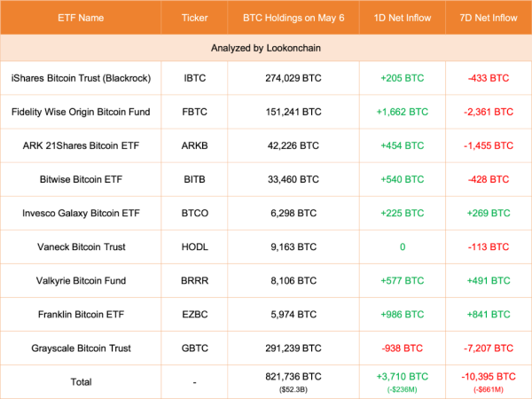Click Grayscale's -7,207 BTC 7D inflow value
Screen dimensions: 532x399
tap(489, 348)
